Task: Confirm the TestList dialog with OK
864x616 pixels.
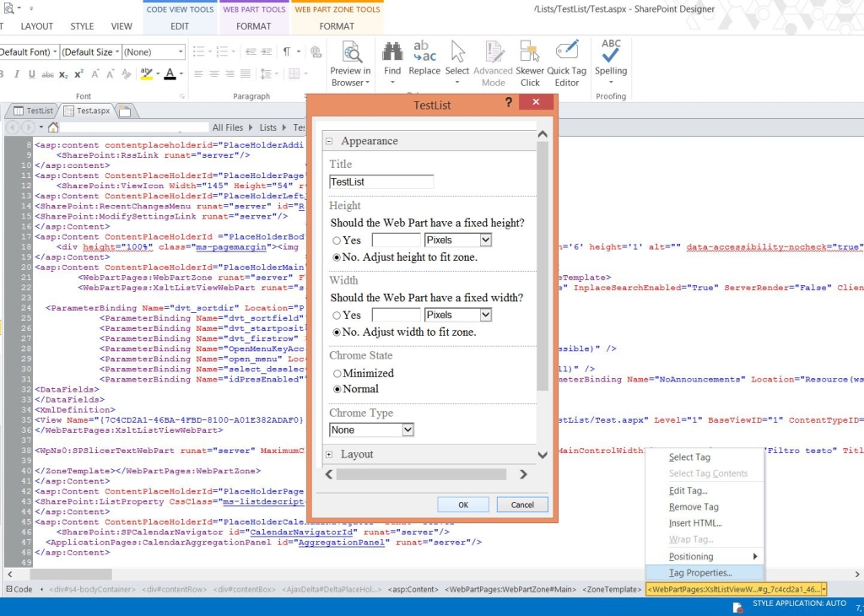Action: pyautogui.click(x=462, y=505)
